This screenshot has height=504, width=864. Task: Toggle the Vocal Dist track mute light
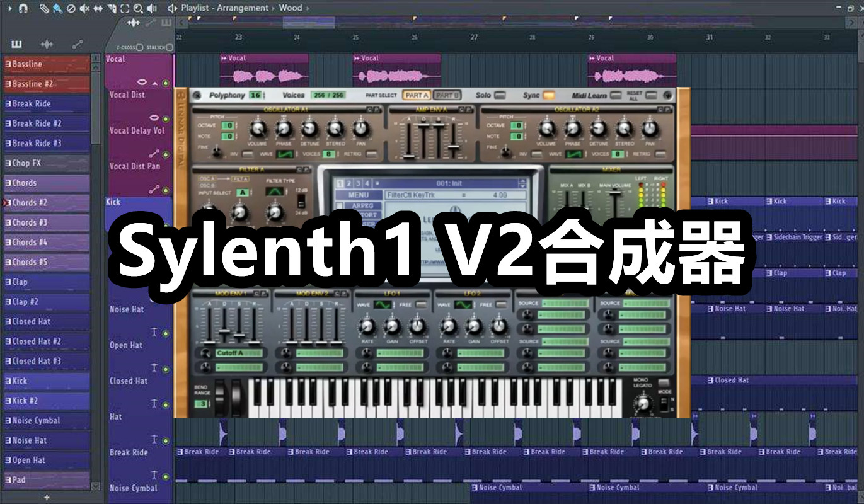pyautogui.click(x=166, y=119)
